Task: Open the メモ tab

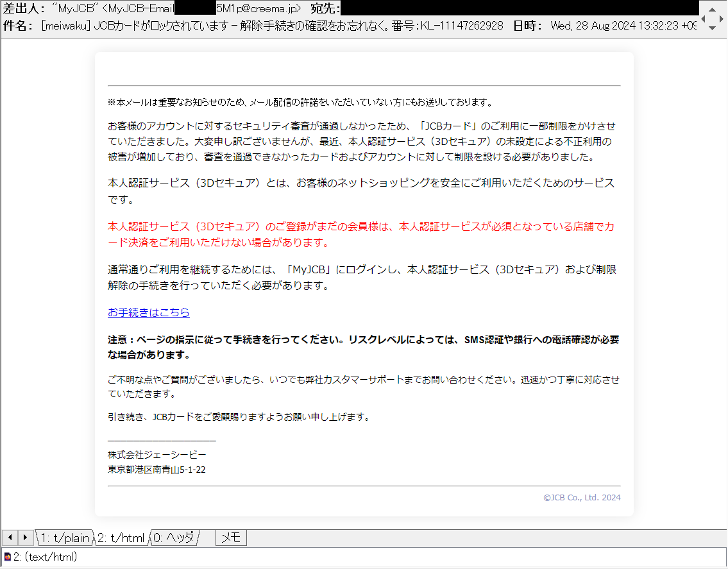Action: click(231, 538)
